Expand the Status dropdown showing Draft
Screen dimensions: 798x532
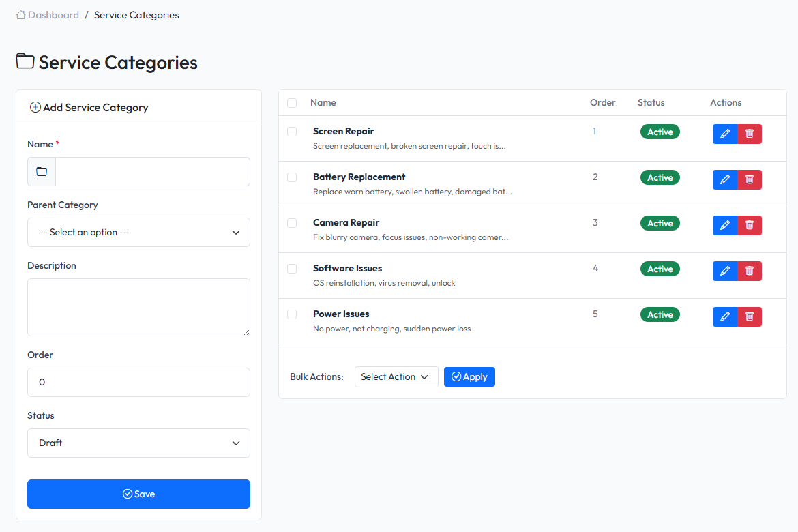(x=138, y=443)
